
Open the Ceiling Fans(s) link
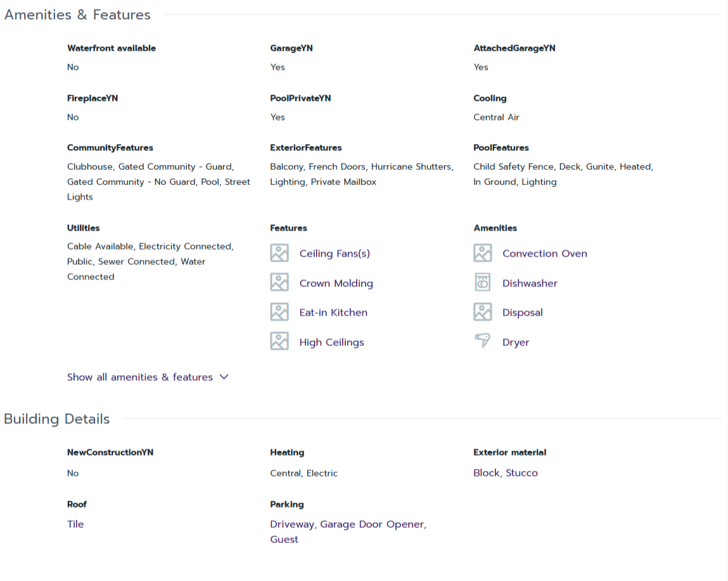click(x=335, y=253)
